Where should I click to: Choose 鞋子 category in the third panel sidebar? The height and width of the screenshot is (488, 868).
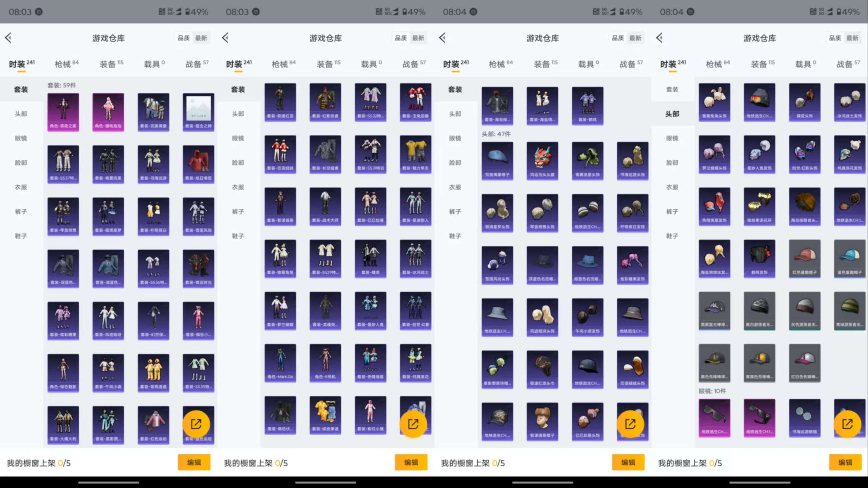(455, 236)
